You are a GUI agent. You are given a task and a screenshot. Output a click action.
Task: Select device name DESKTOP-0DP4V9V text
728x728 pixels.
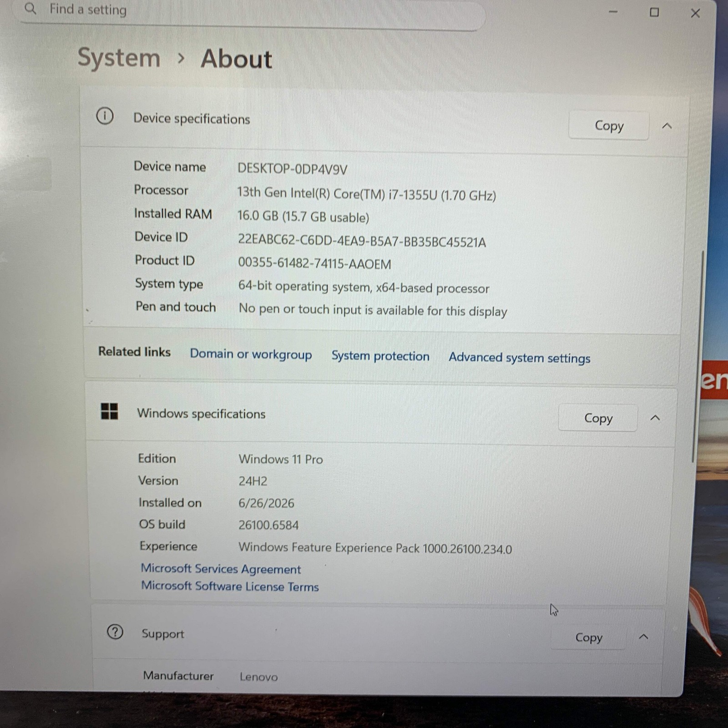click(292, 169)
